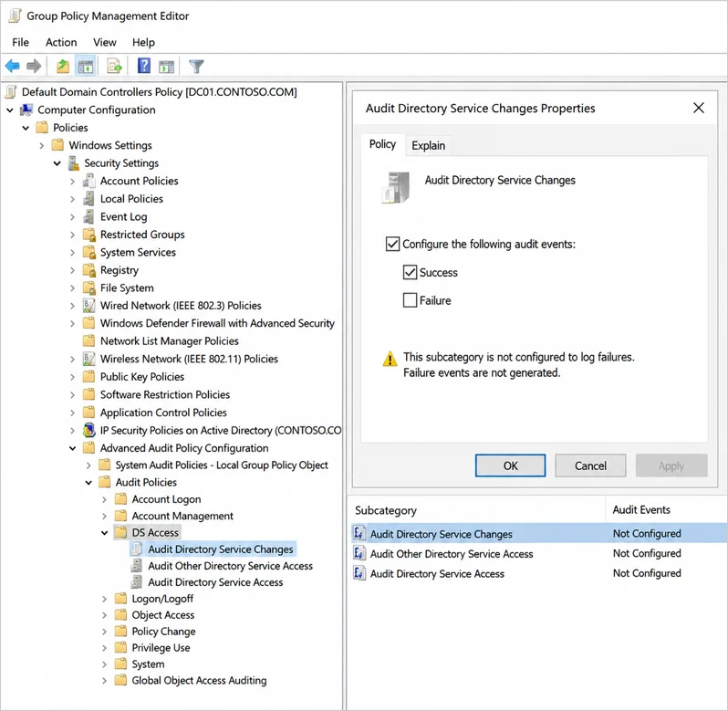Click the Audit Events column header

tap(667, 510)
